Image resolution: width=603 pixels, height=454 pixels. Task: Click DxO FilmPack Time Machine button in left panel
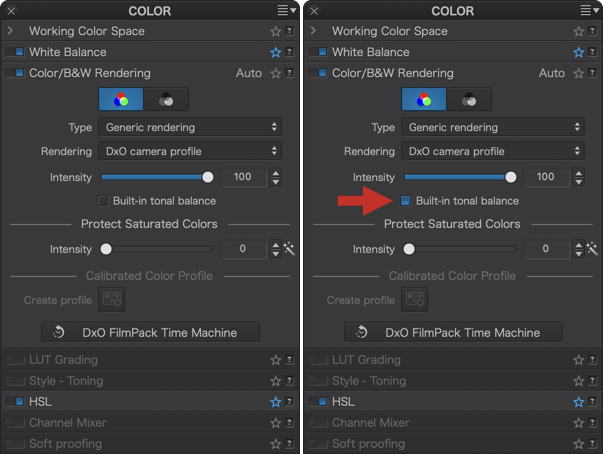150,332
